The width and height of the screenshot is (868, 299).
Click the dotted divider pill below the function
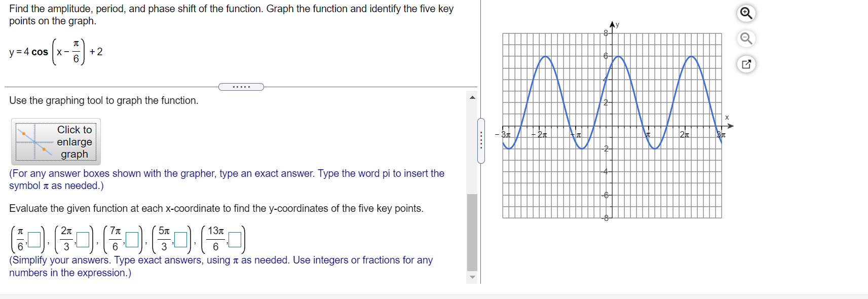241,87
